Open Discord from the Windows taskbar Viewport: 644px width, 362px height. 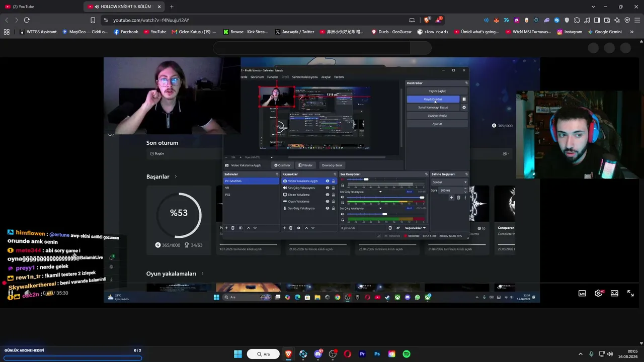[x=318, y=354]
